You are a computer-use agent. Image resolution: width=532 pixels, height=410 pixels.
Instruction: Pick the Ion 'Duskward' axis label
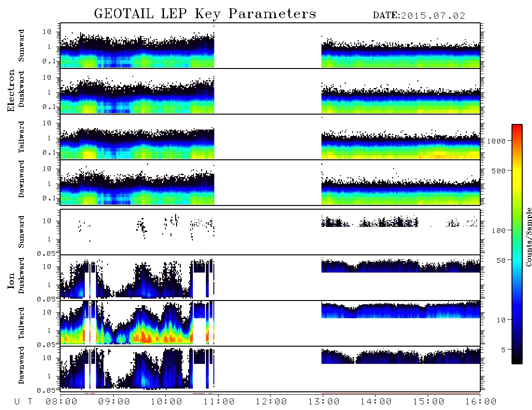click(x=21, y=276)
